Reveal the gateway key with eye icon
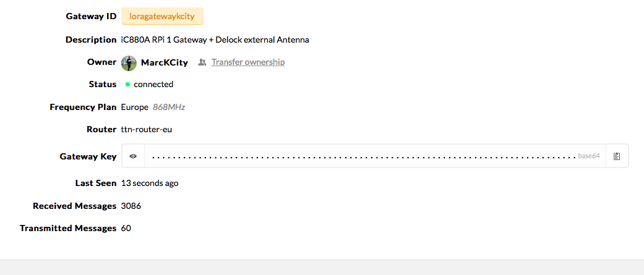The height and width of the screenshot is (275, 644). 133,156
